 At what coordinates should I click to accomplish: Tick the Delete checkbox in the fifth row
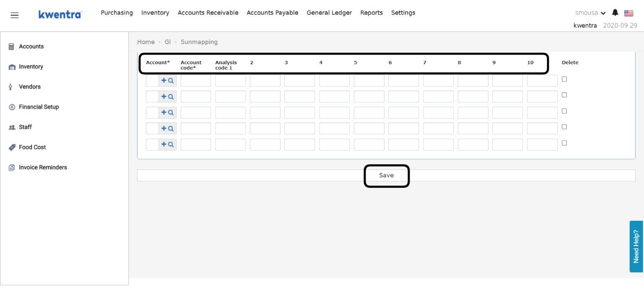tap(564, 143)
